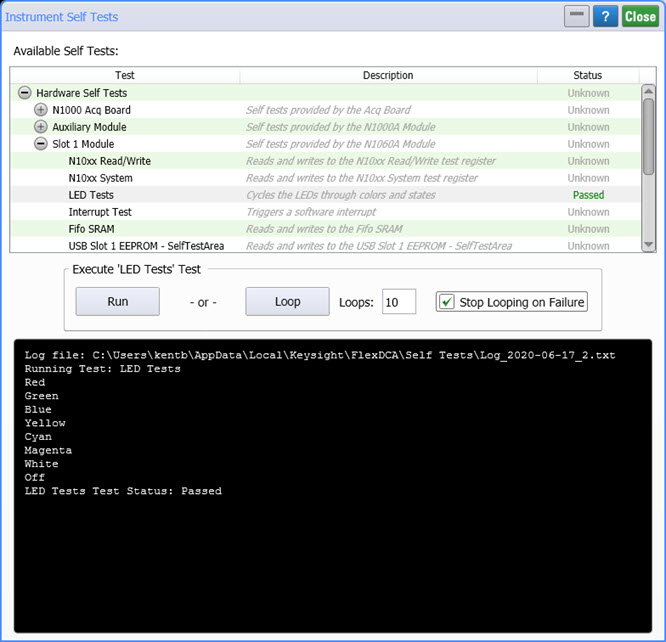Image resolution: width=666 pixels, height=642 pixels.
Task: Minimize the Instrument Self Tests dialog
Action: [x=576, y=16]
